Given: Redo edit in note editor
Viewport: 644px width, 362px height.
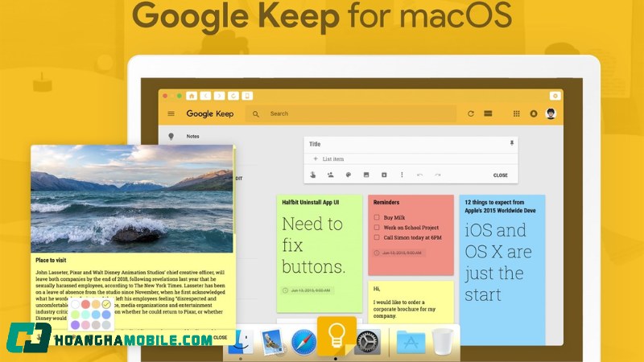Looking at the screenshot, I should point(438,175).
